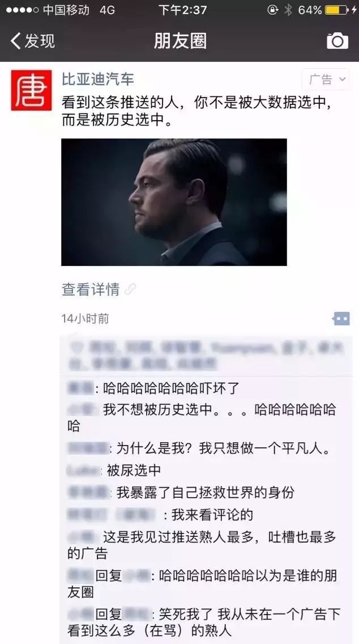
Task: Select the comment 哈哈哈哈哈哈哈吓坏了
Action: [171, 388]
